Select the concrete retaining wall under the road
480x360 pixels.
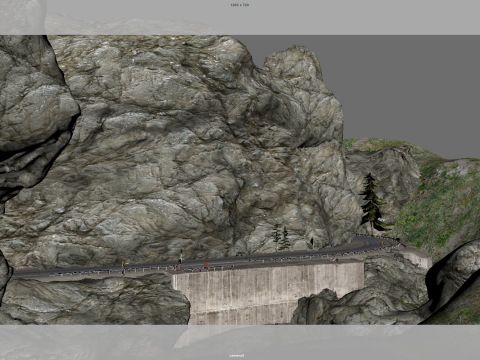click(268, 293)
